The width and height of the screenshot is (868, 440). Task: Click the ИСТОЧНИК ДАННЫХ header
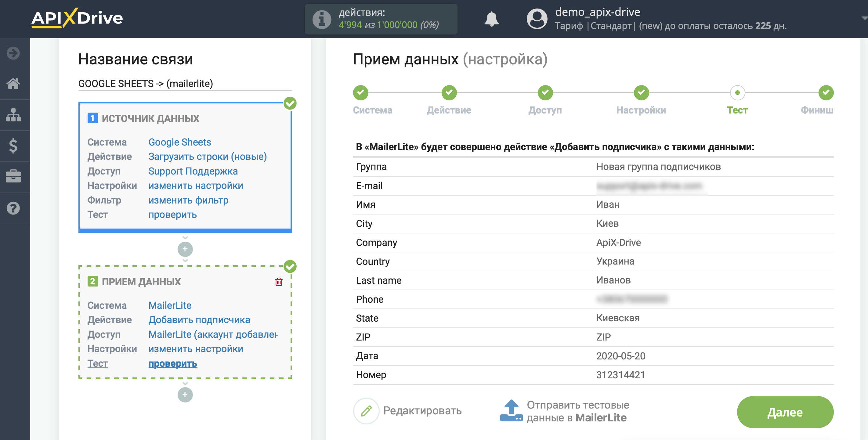150,118
